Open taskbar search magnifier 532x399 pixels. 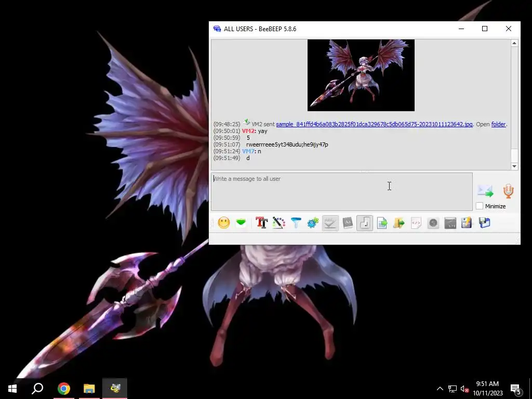click(37, 389)
